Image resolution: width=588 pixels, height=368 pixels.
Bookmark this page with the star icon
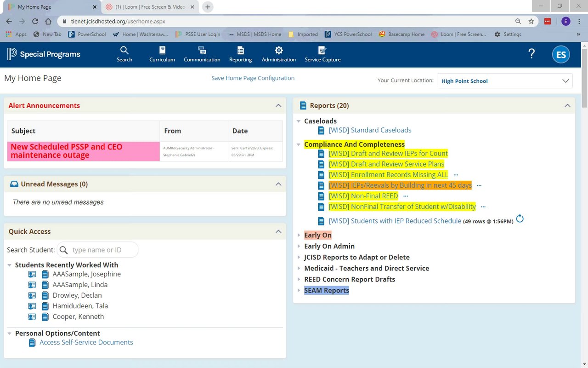[531, 21]
